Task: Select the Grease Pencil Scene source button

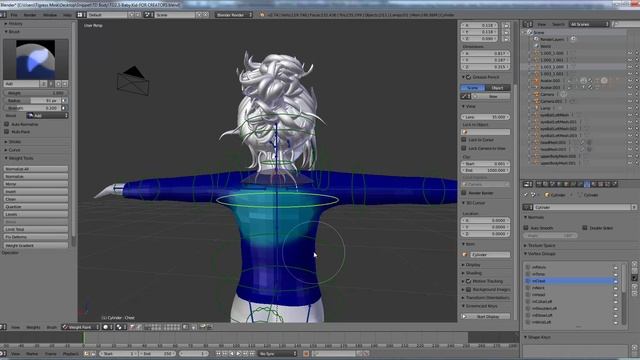Action: (473, 88)
